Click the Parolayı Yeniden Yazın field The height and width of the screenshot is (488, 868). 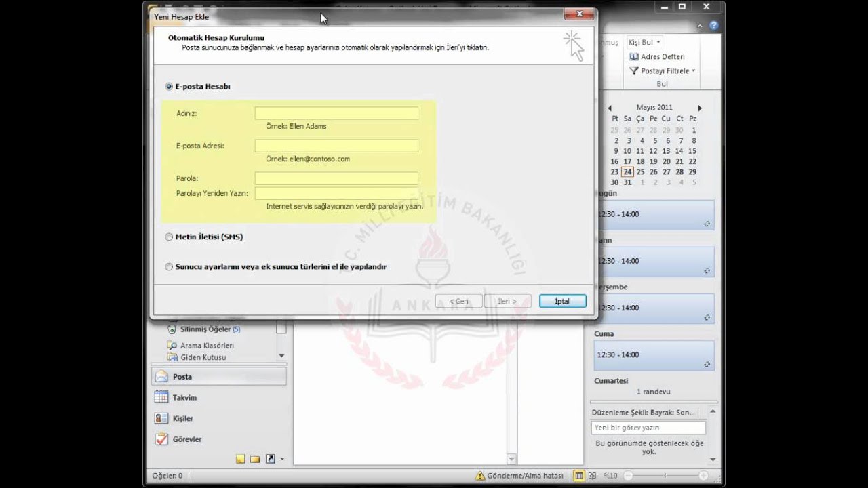336,193
